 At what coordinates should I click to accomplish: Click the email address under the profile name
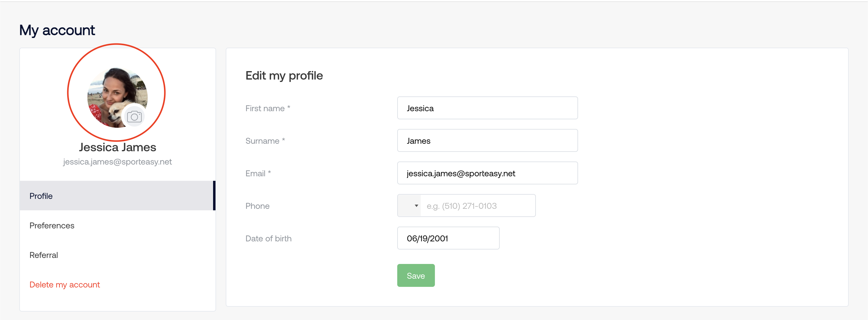click(117, 162)
